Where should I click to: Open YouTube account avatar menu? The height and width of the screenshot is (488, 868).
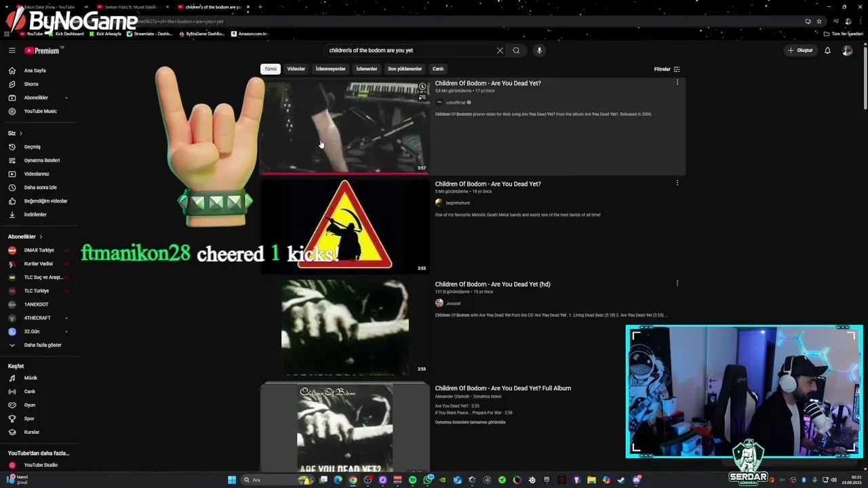[847, 50]
